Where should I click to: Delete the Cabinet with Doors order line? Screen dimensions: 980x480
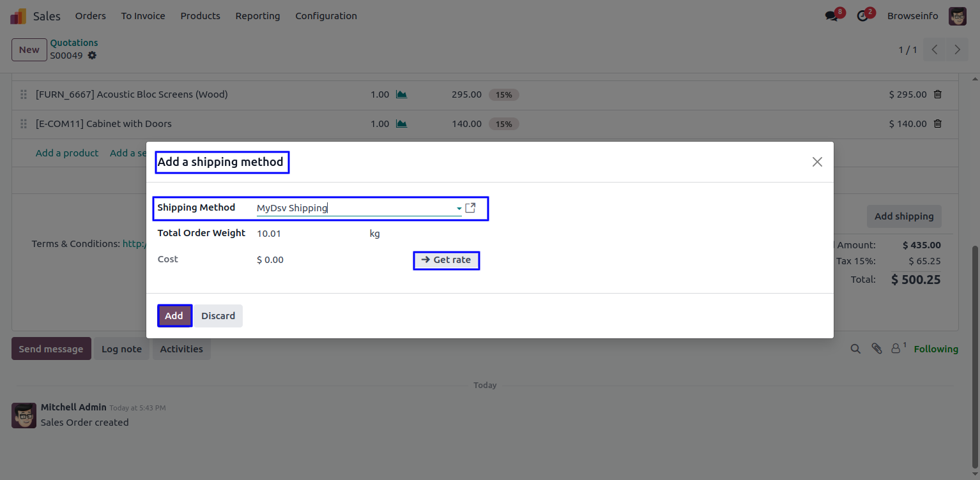[x=938, y=124]
